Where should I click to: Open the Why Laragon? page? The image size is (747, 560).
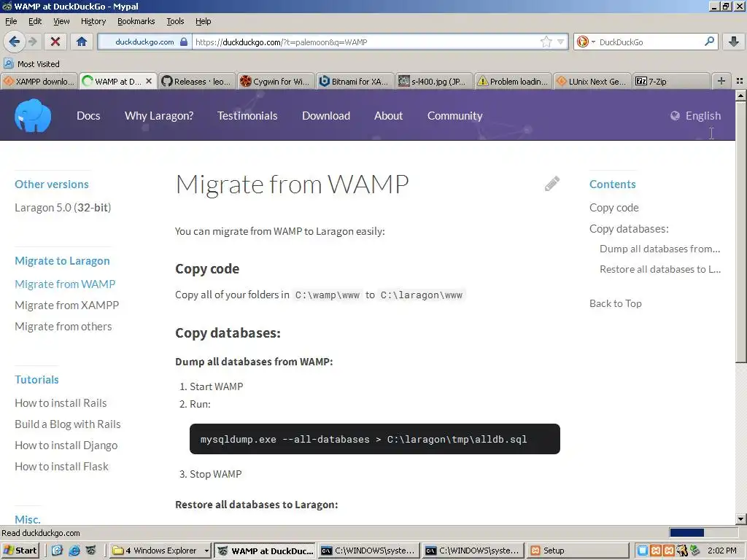pyautogui.click(x=158, y=116)
